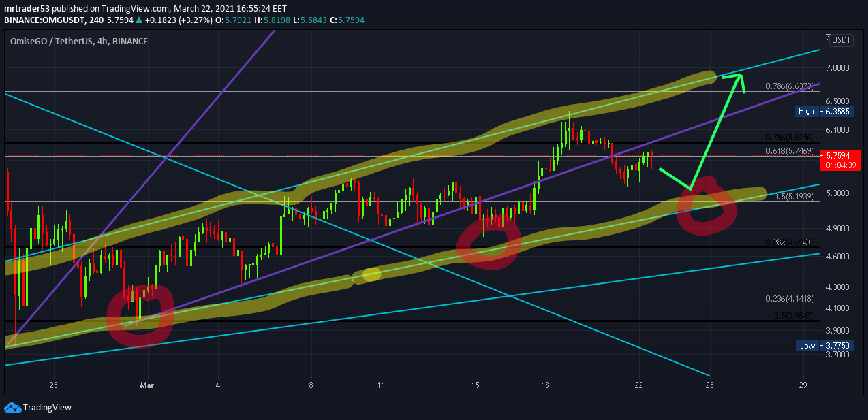868x420 pixels.
Task: Click the 15 date axis label
Action: click(476, 385)
